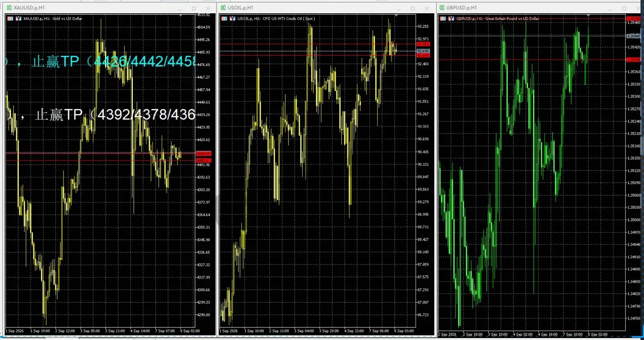Maximize the GBPUSD.p,H1 chart window

(x=624, y=8)
